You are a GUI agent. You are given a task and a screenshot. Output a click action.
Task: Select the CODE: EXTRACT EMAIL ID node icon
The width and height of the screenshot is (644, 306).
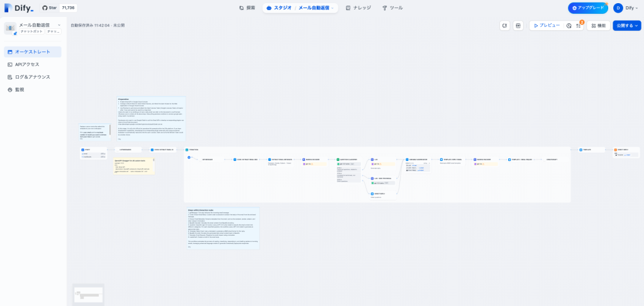pyautogui.click(x=152, y=150)
